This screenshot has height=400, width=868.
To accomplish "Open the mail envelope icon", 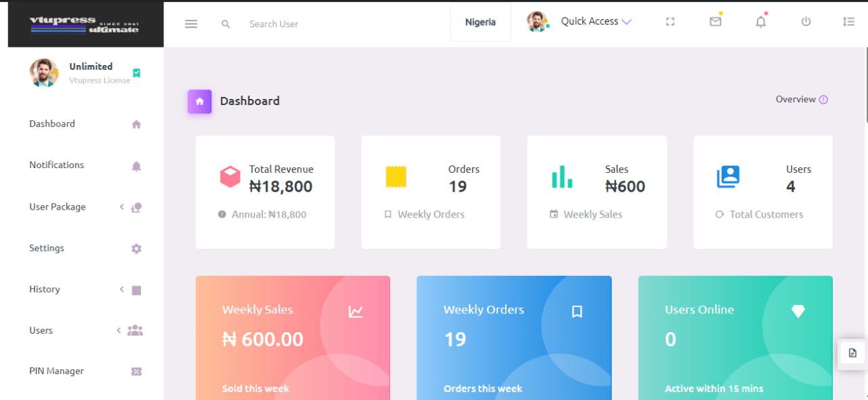I will 715,22.
